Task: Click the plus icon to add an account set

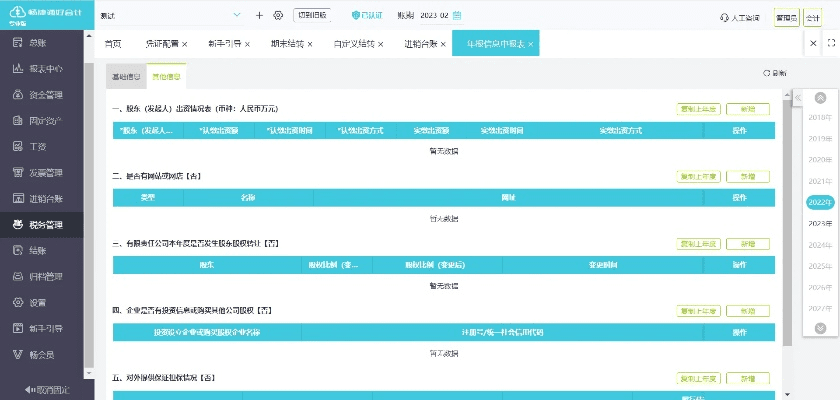Action: pos(259,16)
